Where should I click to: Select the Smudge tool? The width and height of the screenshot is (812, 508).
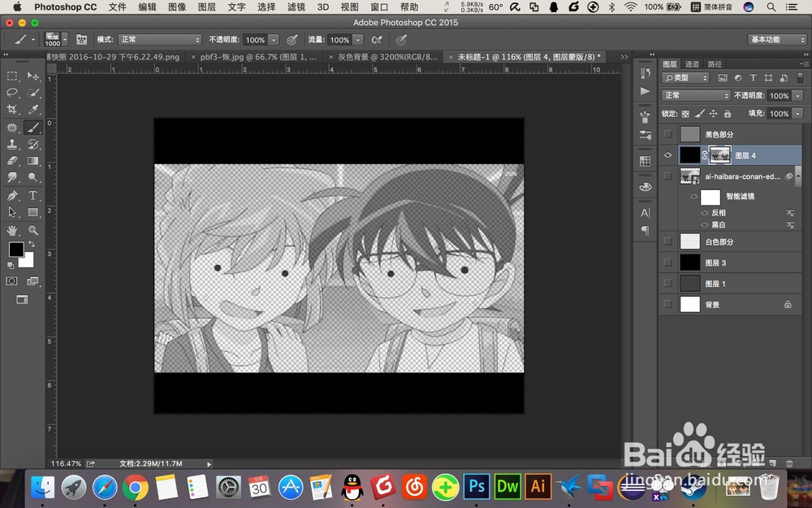[x=12, y=177]
